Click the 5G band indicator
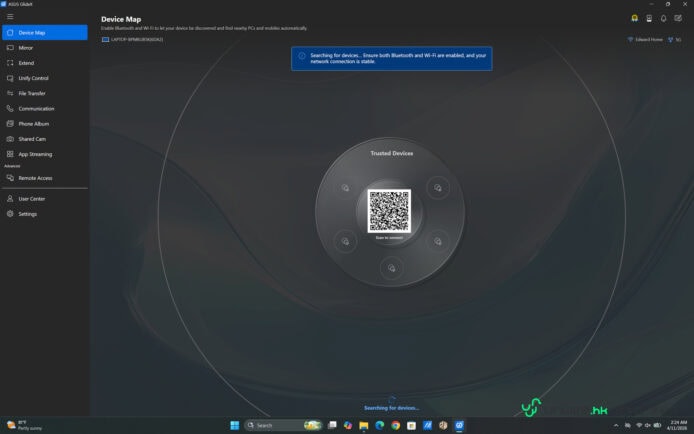694x434 pixels. 675,40
